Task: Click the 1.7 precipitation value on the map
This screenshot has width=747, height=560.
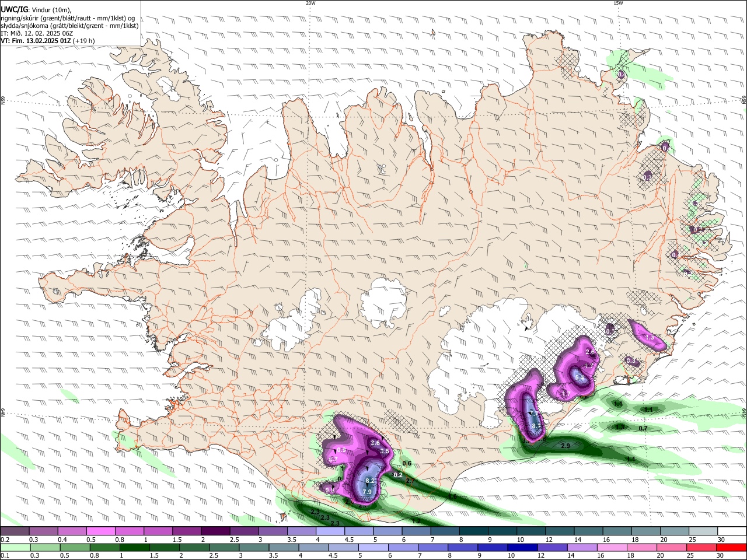Action: [566, 394]
